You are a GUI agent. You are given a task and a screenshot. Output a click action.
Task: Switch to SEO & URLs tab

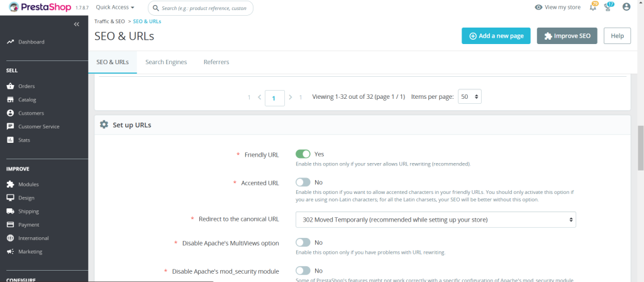[113, 62]
